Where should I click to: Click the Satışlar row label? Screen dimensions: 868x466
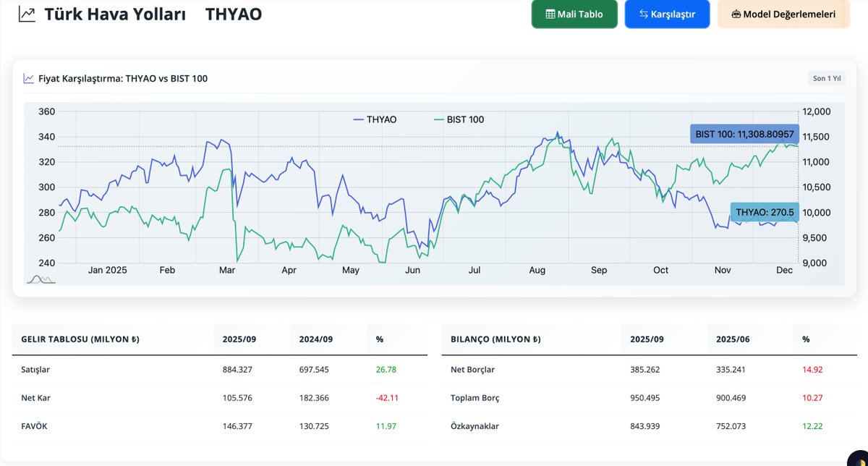(35, 369)
